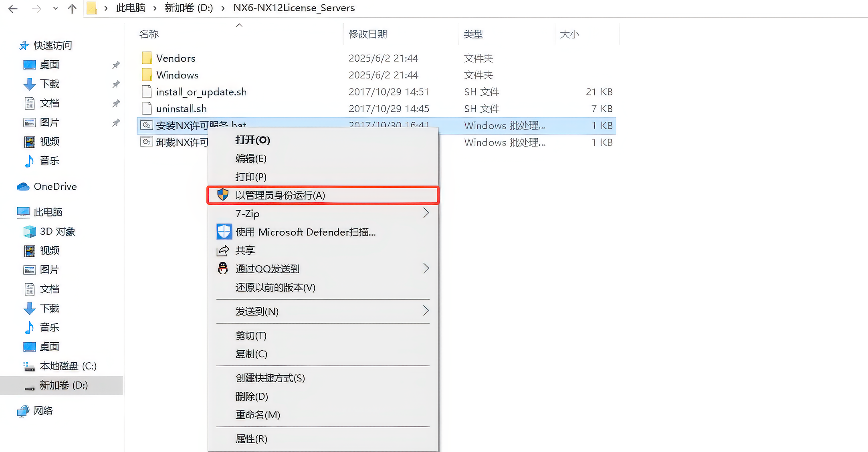Open 通过QQ发送到 submenu
The image size is (868, 452).
(323, 269)
